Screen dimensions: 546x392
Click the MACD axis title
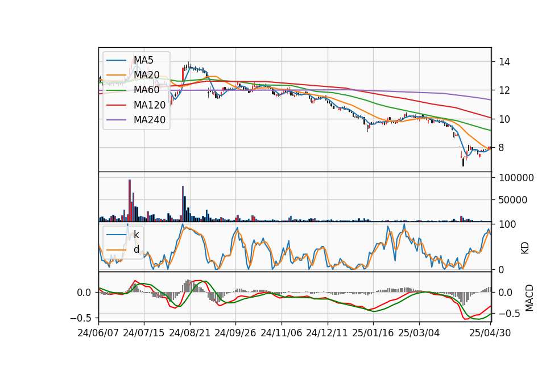(x=529, y=298)
